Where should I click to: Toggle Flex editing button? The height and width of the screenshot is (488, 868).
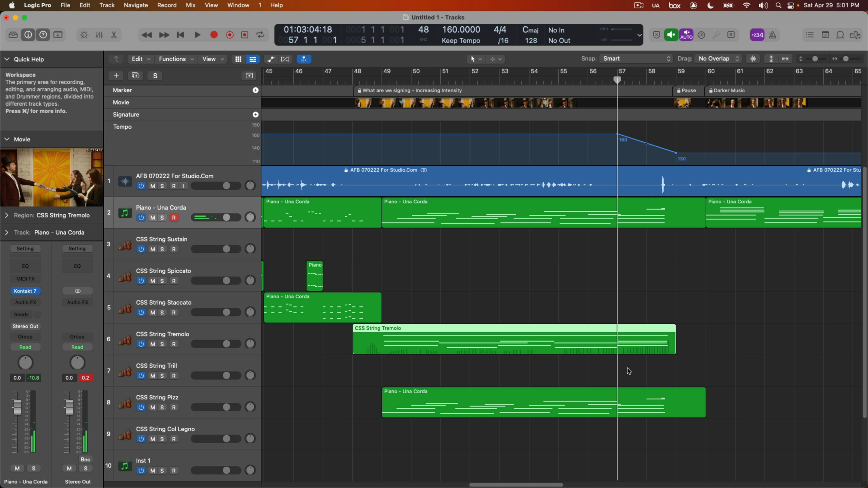tap(285, 59)
